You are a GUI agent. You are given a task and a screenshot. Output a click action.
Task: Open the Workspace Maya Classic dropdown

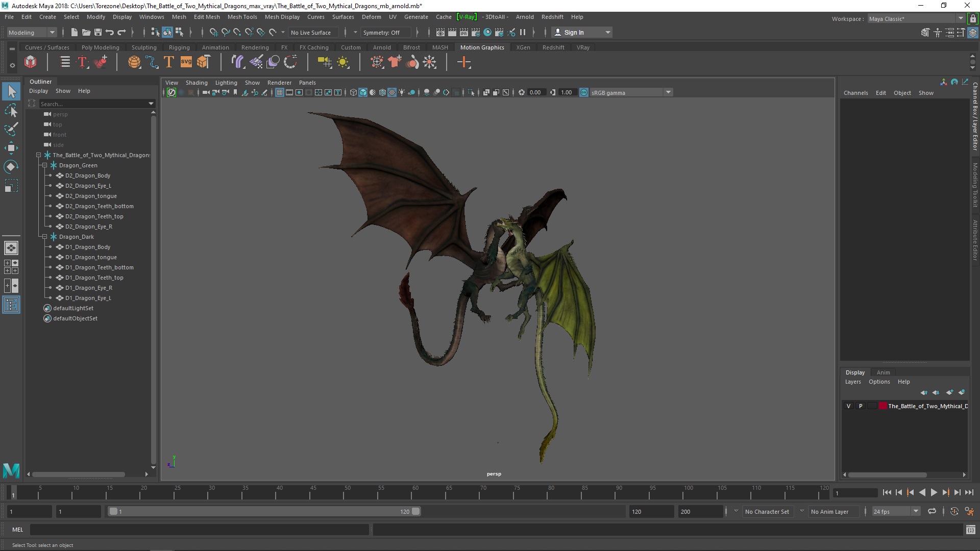916,19
